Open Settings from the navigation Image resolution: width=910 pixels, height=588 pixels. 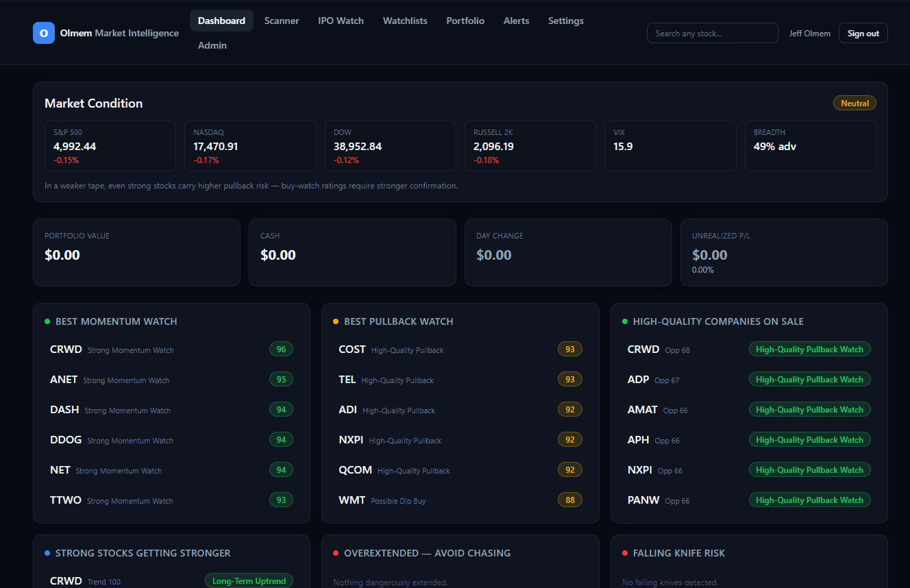566,21
